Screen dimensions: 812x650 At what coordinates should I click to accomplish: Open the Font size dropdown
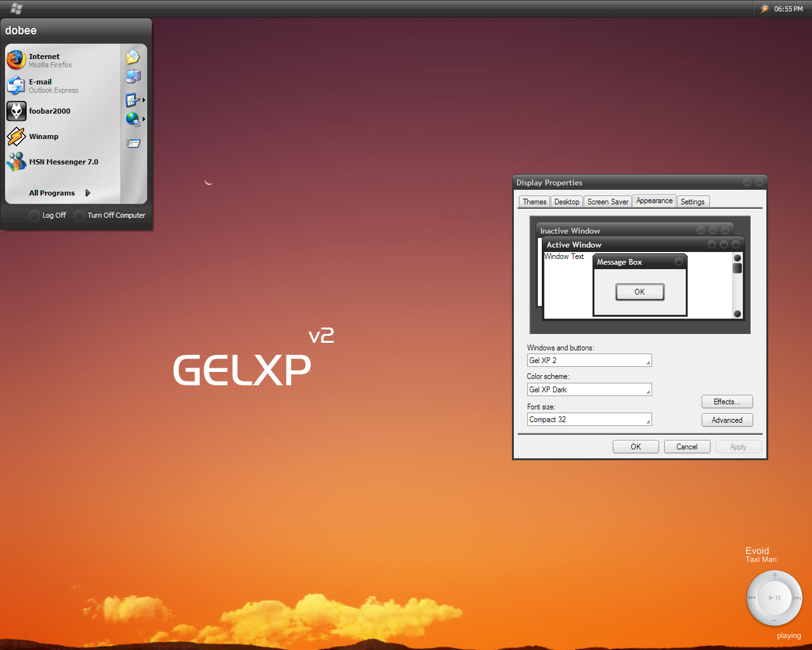tap(589, 420)
